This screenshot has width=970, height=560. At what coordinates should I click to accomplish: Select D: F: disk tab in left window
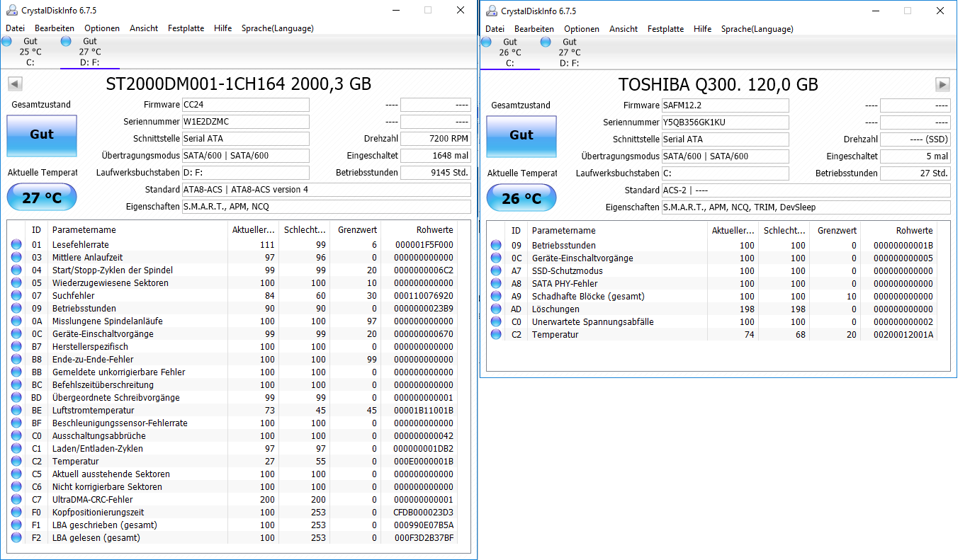[90, 52]
